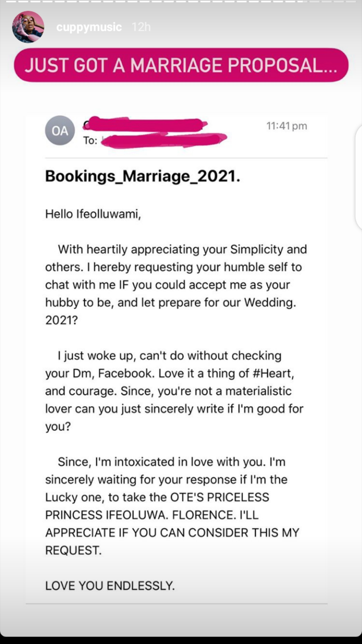Click the "To:" label in email header
The width and height of the screenshot is (362, 644).
coord(90,140)
